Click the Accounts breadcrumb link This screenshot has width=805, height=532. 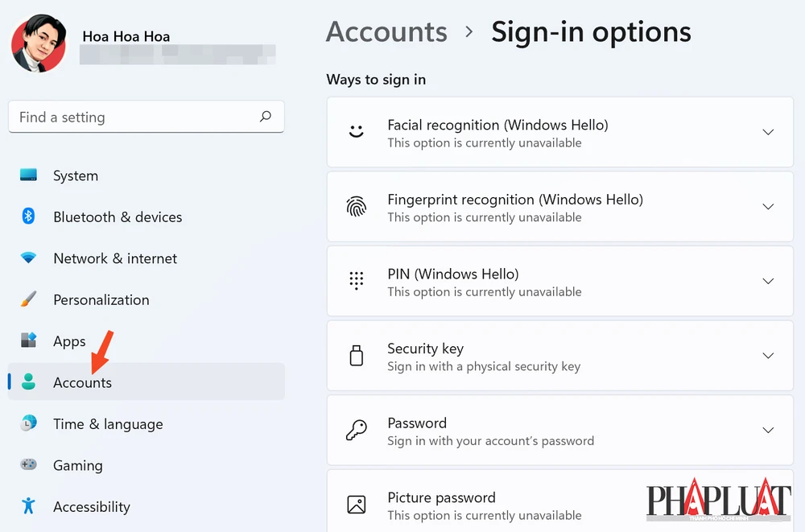click(386, 31)
